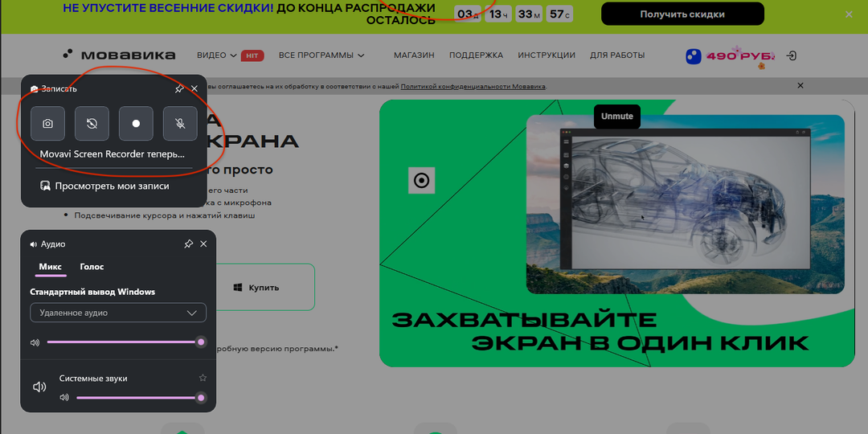
Task: Mute Системные звуки small speaker icon
Action: pos(65,398)
